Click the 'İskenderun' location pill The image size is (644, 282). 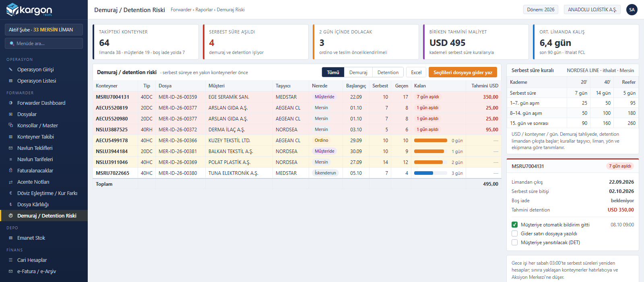point(325,173)
